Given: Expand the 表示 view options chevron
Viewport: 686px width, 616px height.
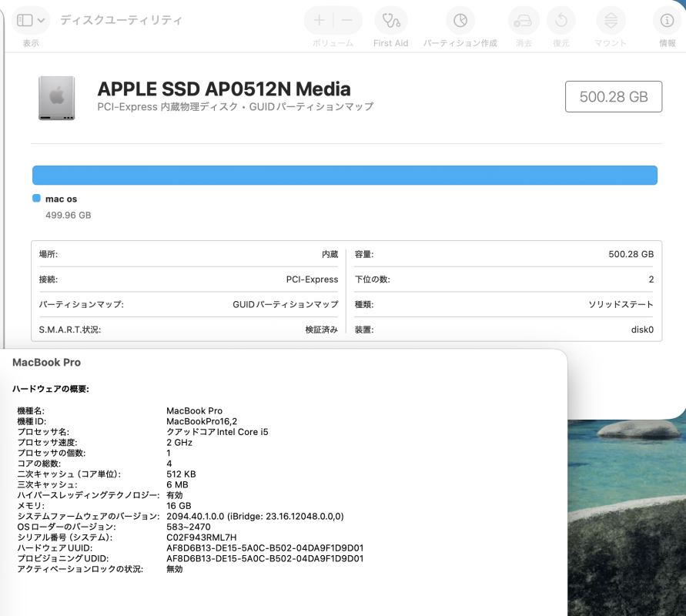Looking at the screenshot, I should click(41, 21).
